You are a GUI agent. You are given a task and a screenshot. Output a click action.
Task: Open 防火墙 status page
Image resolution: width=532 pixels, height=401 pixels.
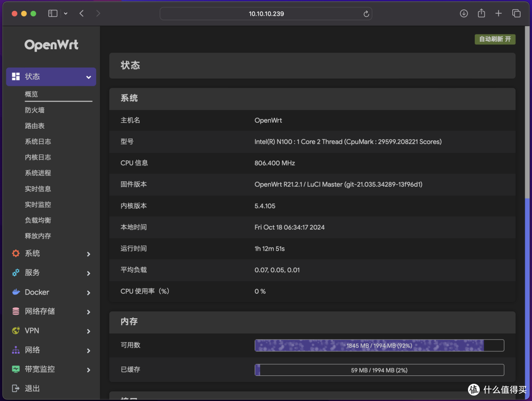click(34, 110)
